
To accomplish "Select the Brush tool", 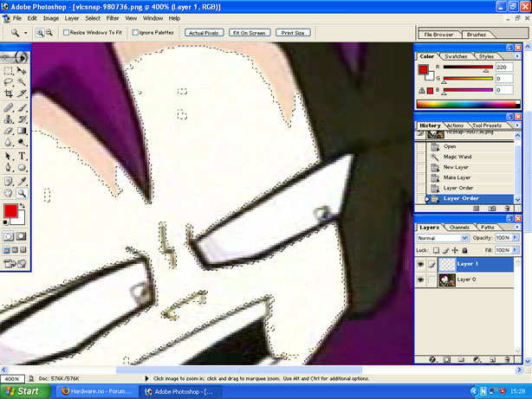I will 22,108.
